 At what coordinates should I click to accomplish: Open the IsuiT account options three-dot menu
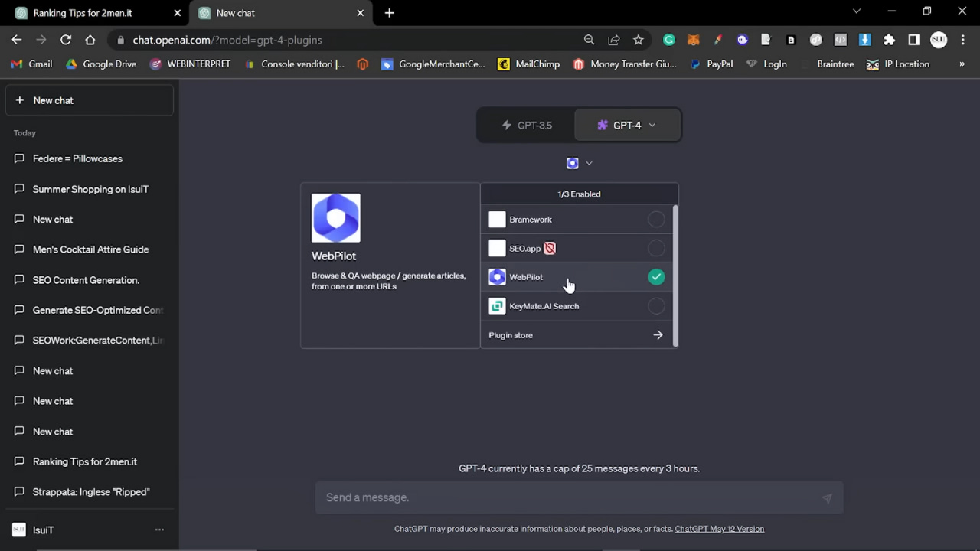(159, 530)
